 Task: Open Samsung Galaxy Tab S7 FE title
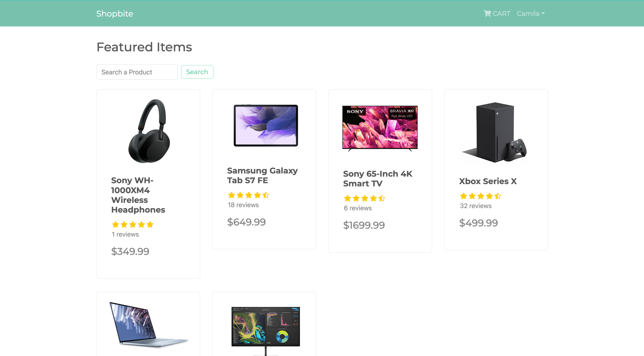click(263, 176)
